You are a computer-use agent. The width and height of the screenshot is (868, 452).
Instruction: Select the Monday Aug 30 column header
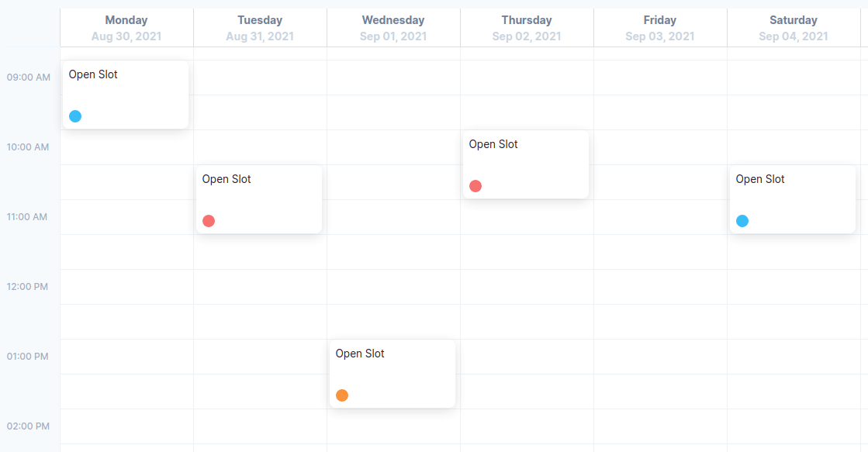click(x=126, y=27)
